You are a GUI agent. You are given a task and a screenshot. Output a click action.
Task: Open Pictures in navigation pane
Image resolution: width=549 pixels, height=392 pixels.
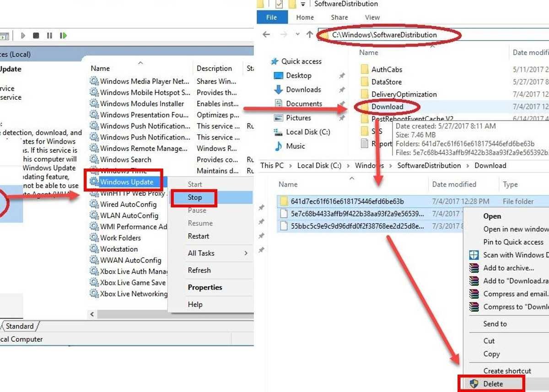click(299, 118)
